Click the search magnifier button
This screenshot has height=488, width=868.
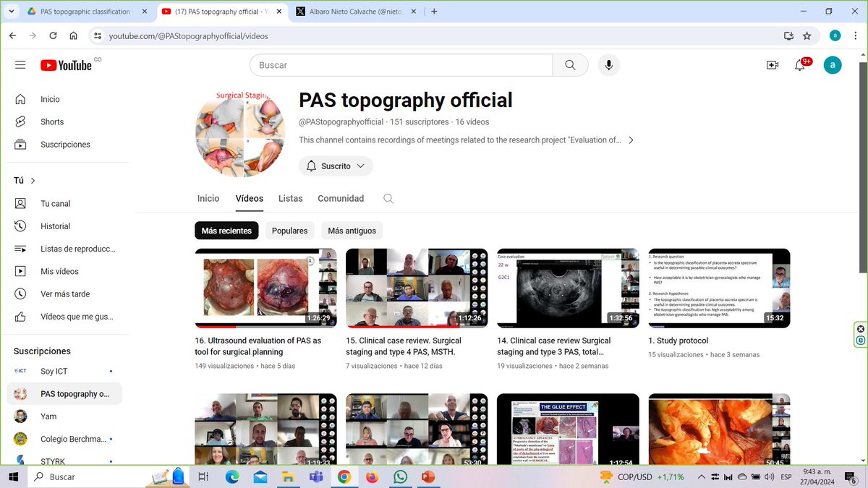pos(570,65)
